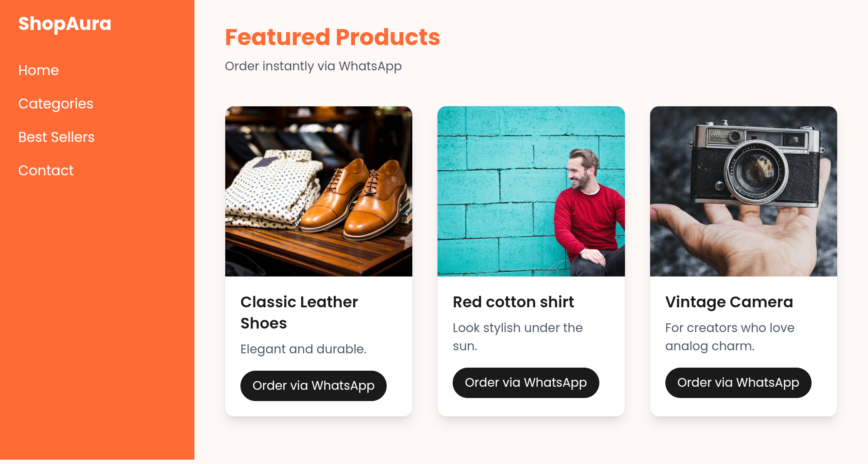Click the ShopAura logo
Screen dimensions: 868x464
tap(65, 23)
